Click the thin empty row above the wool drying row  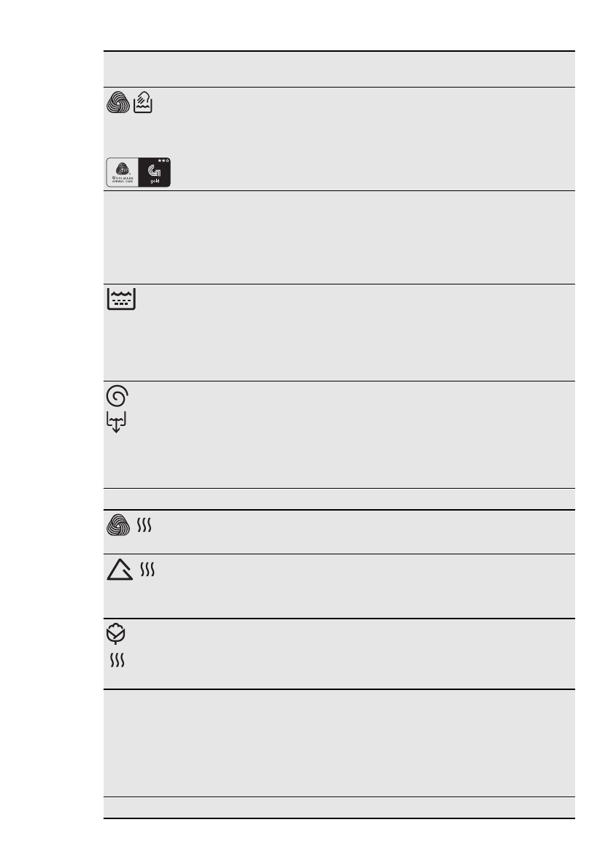point(339,499)
